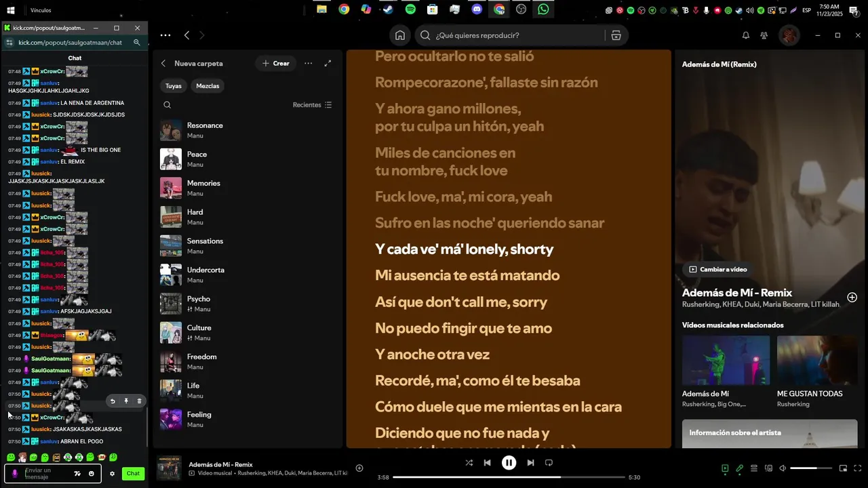Open miniplayer
Viewport: 868px width, 488px height.
click(843, 468)
